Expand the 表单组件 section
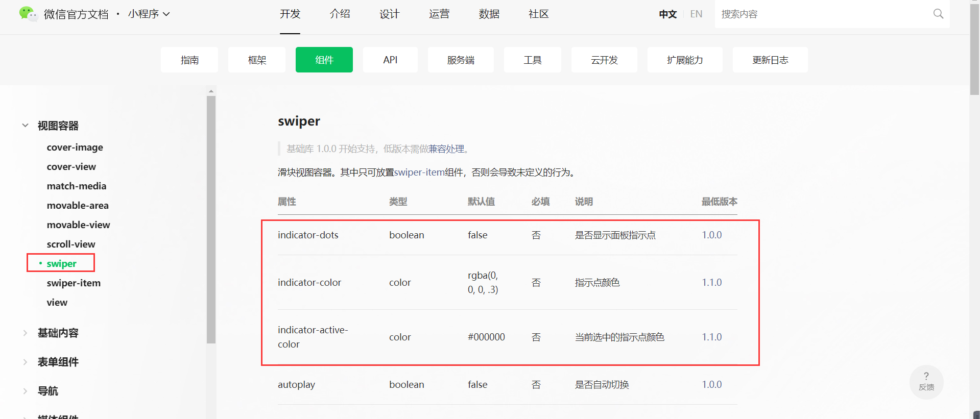This screenshot has width=980, height=419. [x=25, y=362]
